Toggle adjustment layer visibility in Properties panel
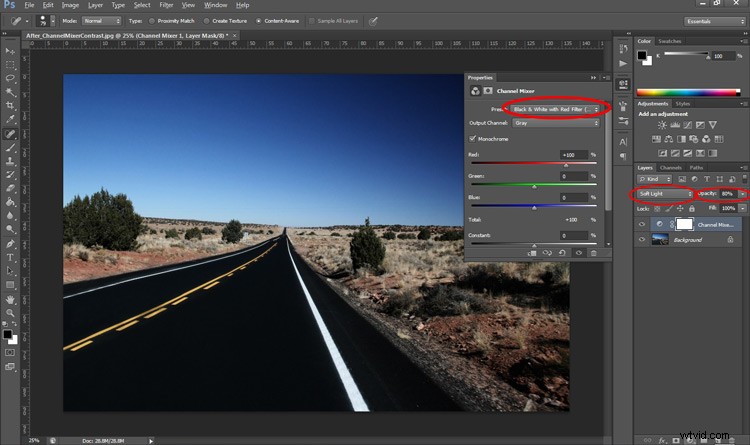Viewport: 750px width, 445px height. pos(578,253)
